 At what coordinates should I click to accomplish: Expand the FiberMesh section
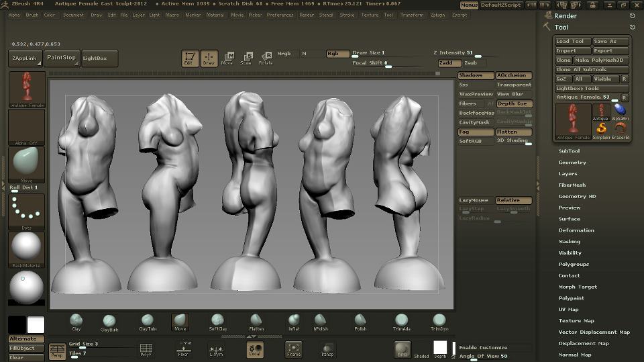coord(572,185)
